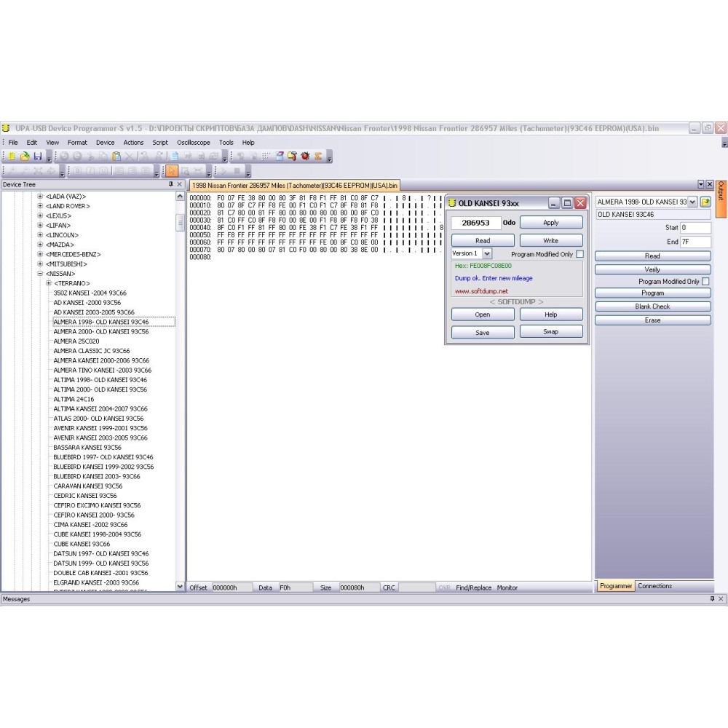The height and width of the screenshot is (728, 728).
Task: Click the script stop square icon
Action: tap(237, 171)
